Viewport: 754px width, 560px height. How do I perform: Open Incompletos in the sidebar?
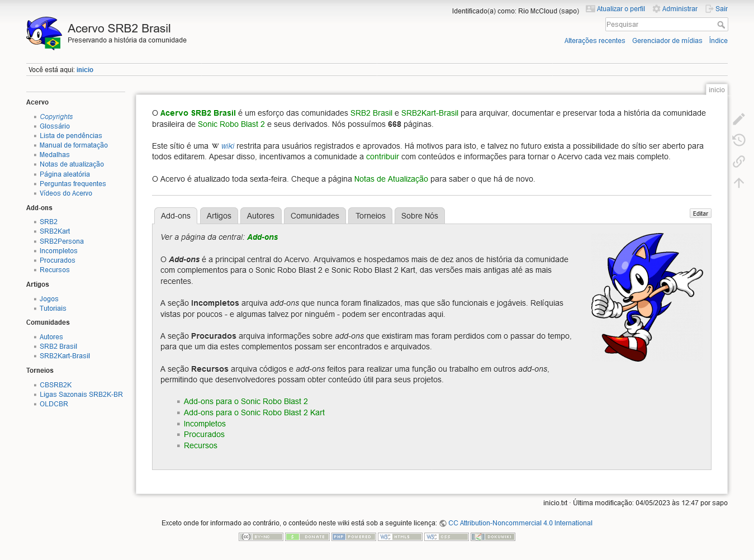[x=59, y=251]
